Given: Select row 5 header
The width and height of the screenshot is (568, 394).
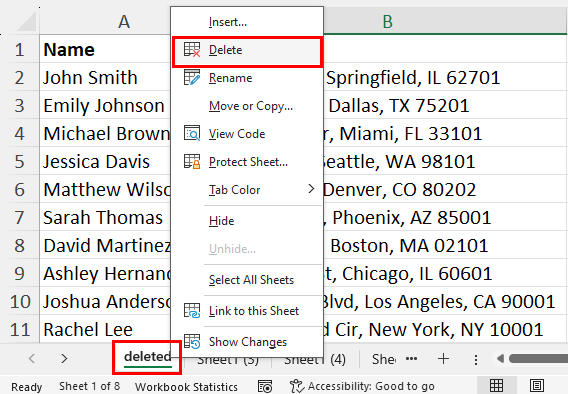Looking at the screenshot, I should tap(20, 162).
